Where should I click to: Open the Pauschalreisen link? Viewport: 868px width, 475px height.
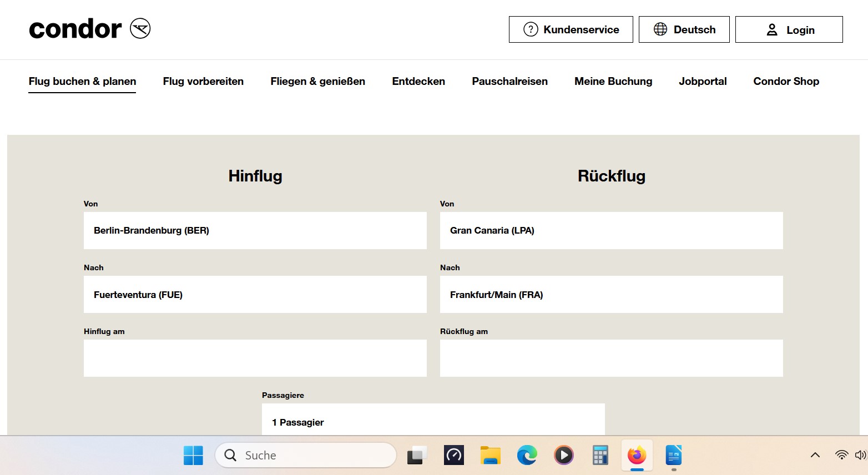click(x=509, y=81)
